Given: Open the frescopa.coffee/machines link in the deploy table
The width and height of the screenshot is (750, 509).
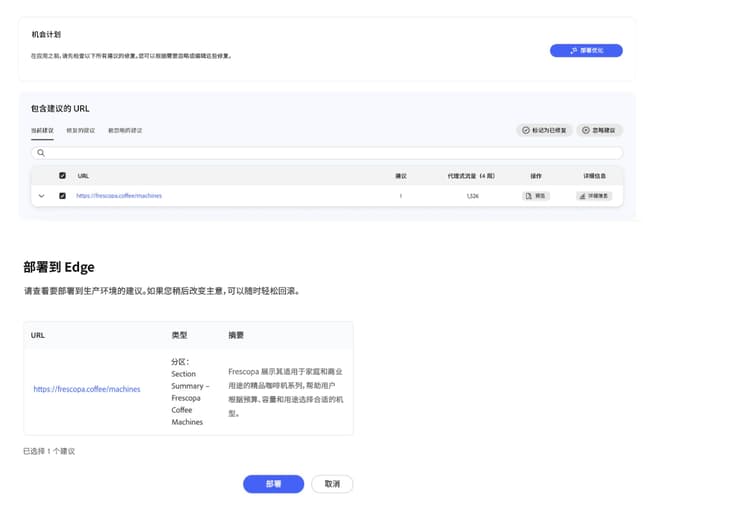Looking at the screenshot, I should click(x=87, y=389).
